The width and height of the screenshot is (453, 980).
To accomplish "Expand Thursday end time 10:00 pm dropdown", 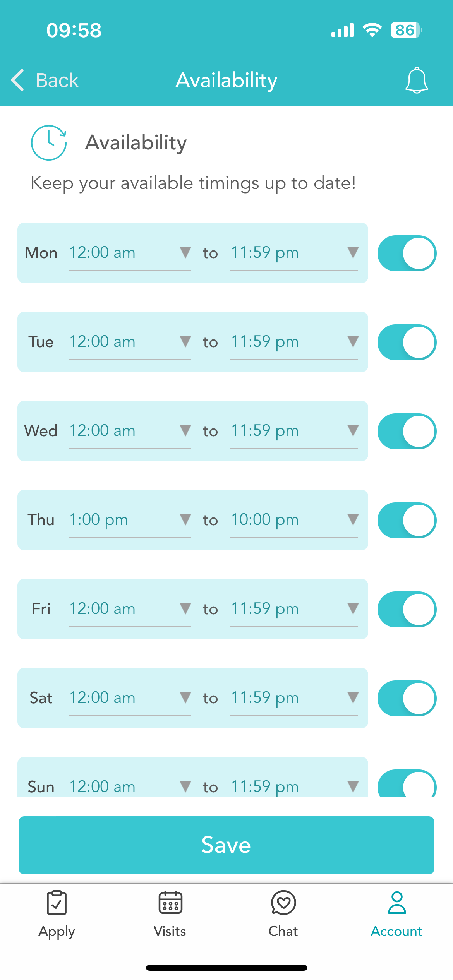I will tap(294, 520).
